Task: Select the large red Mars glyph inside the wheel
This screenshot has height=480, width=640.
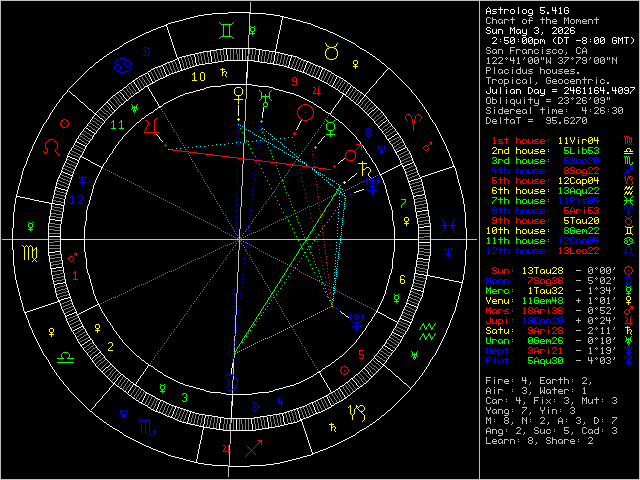Action: tap(353, 152)
